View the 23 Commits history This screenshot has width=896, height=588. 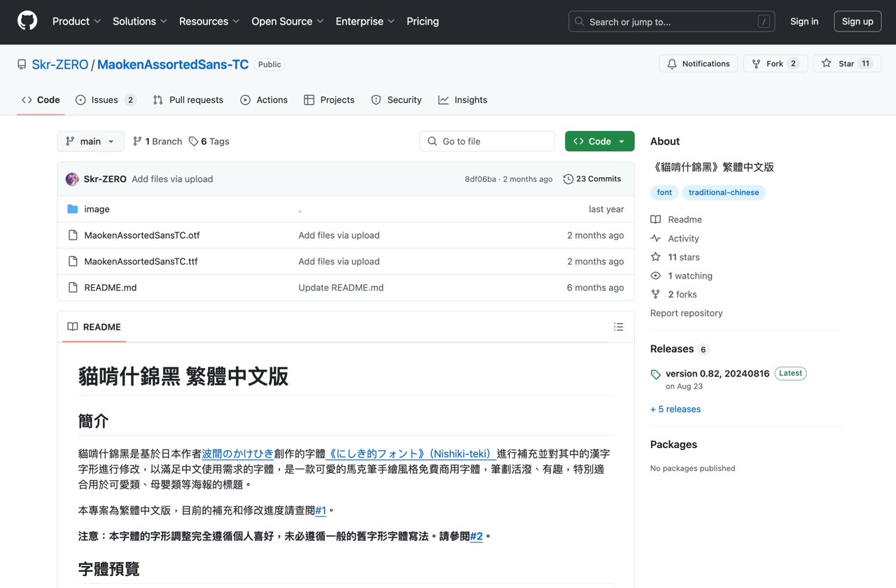(592, 179)
